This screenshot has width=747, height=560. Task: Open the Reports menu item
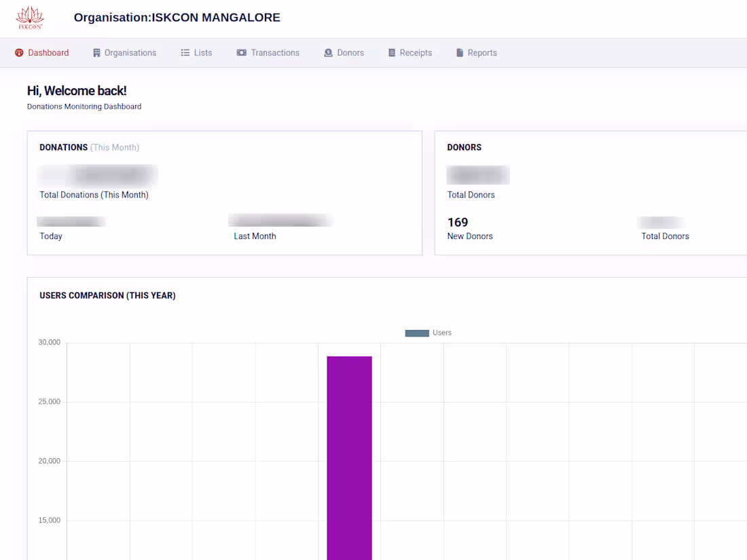coord(477,53)
